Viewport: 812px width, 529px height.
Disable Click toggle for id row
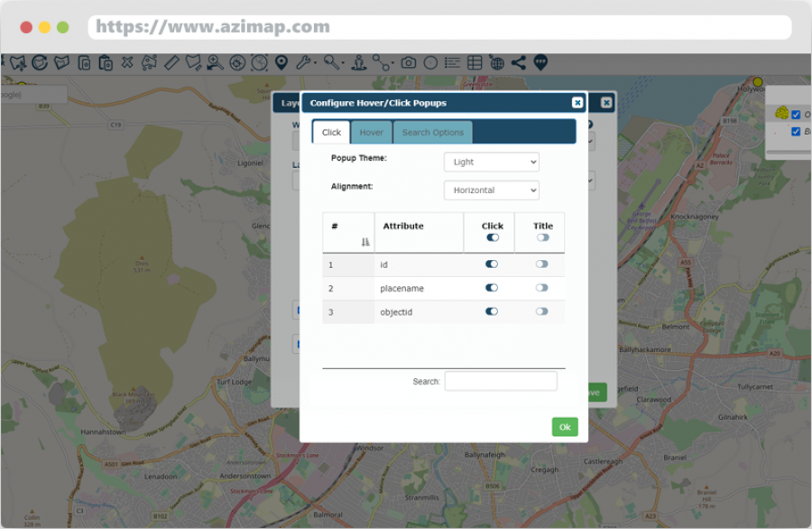pos(492,264)
